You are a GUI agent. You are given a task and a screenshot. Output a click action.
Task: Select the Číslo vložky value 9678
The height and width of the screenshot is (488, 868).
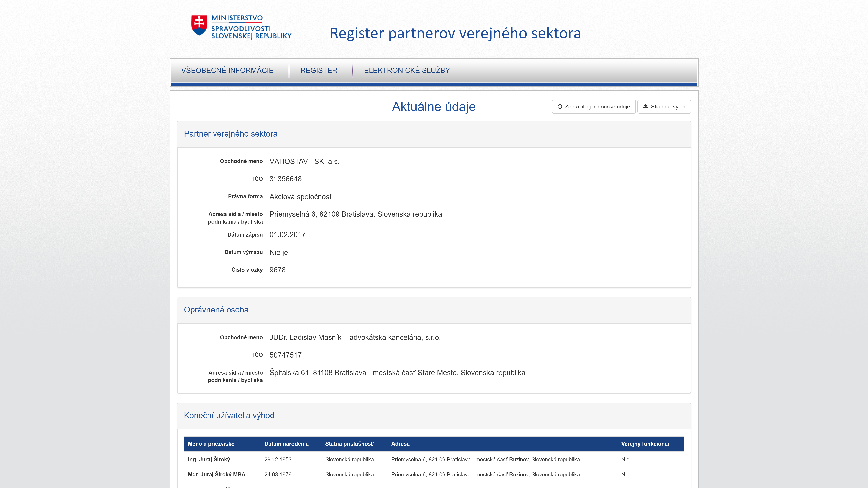(277, 270)
